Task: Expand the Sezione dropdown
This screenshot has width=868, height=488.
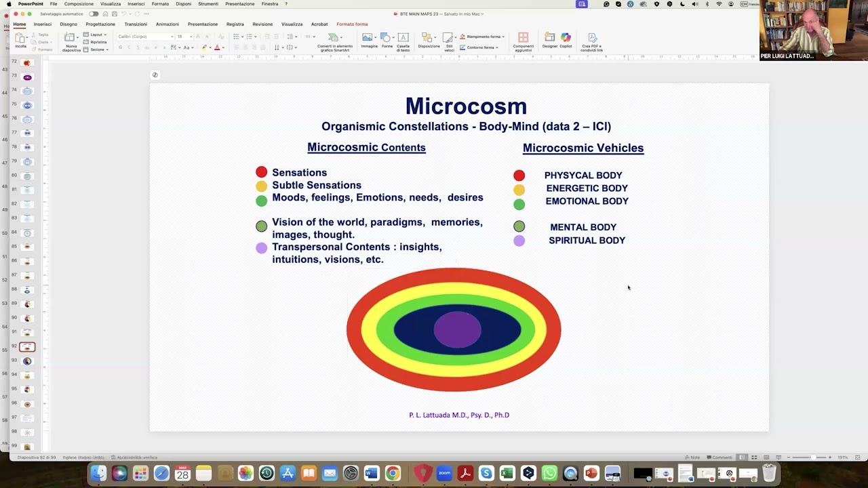Action: click(x=96, y=49)
